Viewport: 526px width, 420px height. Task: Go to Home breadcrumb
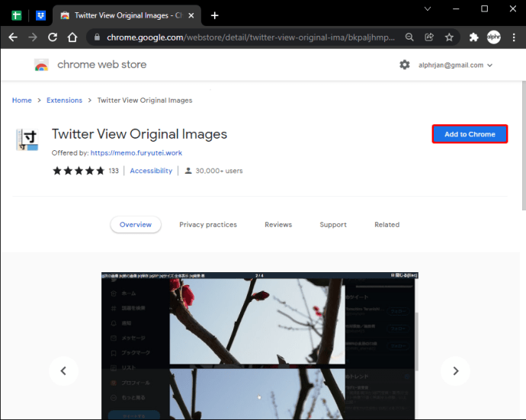click(x=22, y=101)
